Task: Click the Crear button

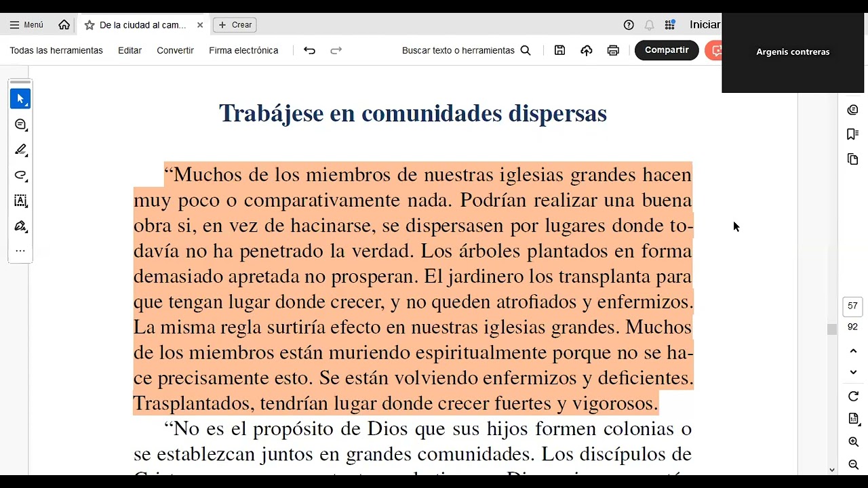Action: [235, 25]
